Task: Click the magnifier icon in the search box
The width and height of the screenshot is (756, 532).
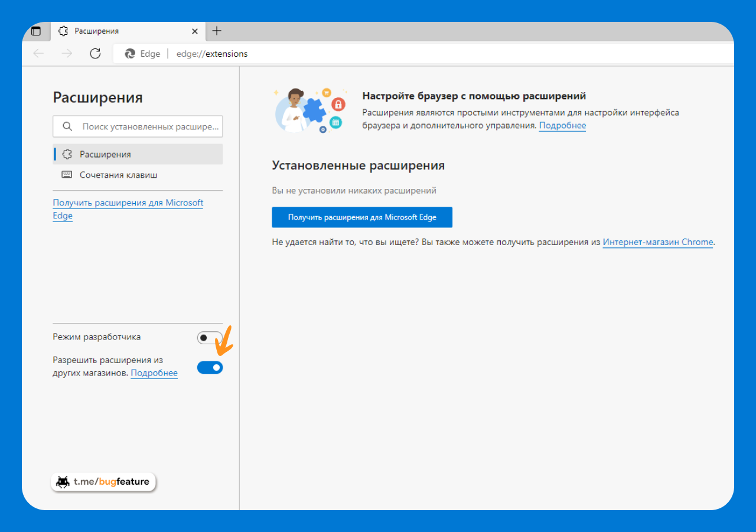Action: [67, 126]
